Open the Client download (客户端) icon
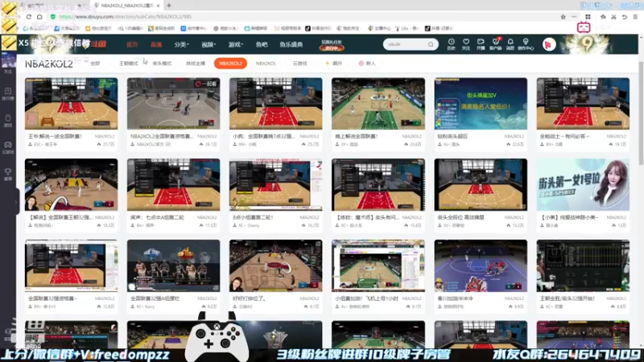This screenshot has width=644, height=362. [495, 44]
